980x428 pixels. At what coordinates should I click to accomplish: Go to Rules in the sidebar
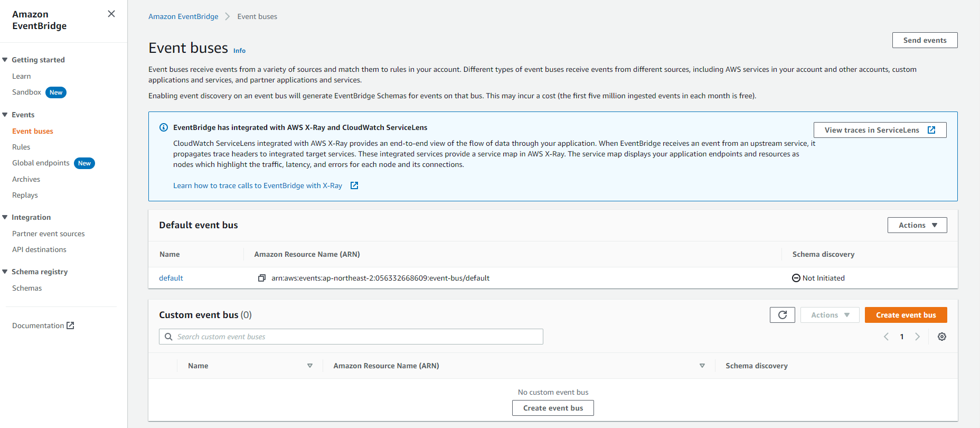click(x=21, y=147)
